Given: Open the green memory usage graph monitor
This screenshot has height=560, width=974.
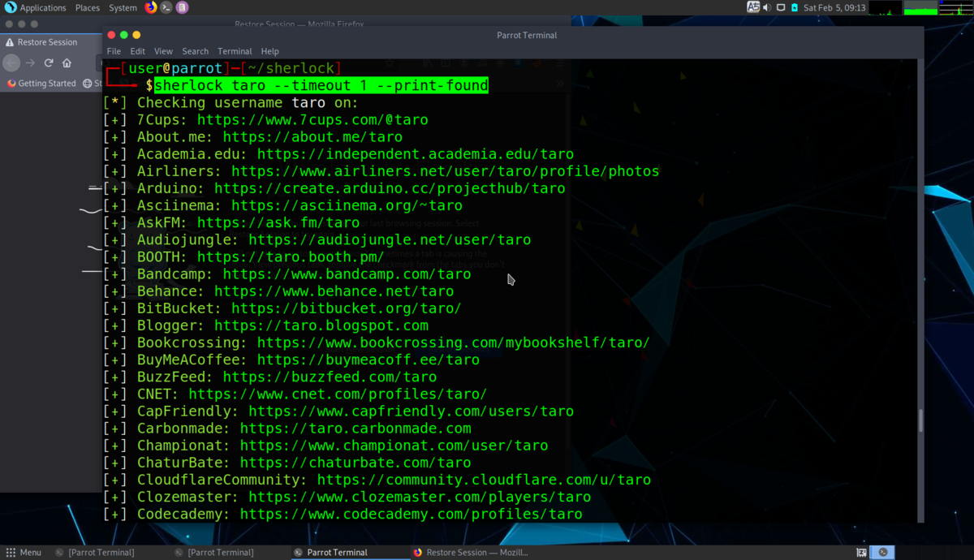Looking at the screenshot, I should tap(920, 8).
